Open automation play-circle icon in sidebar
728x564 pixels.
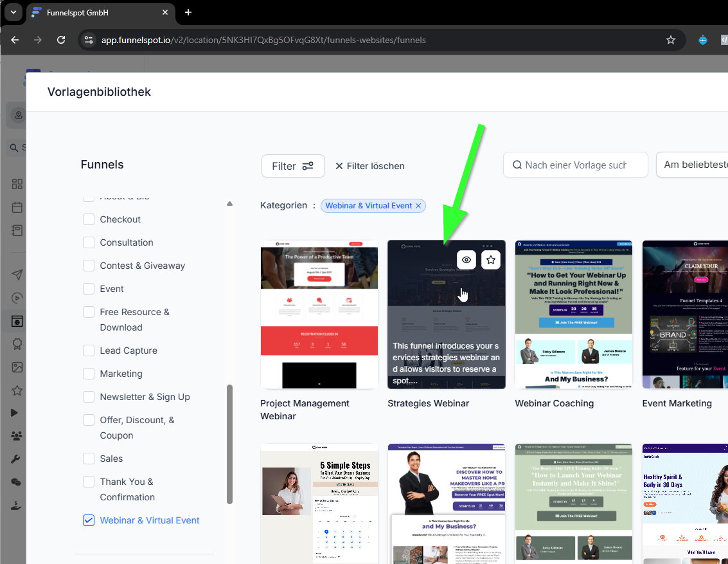[x=17, y=298]
